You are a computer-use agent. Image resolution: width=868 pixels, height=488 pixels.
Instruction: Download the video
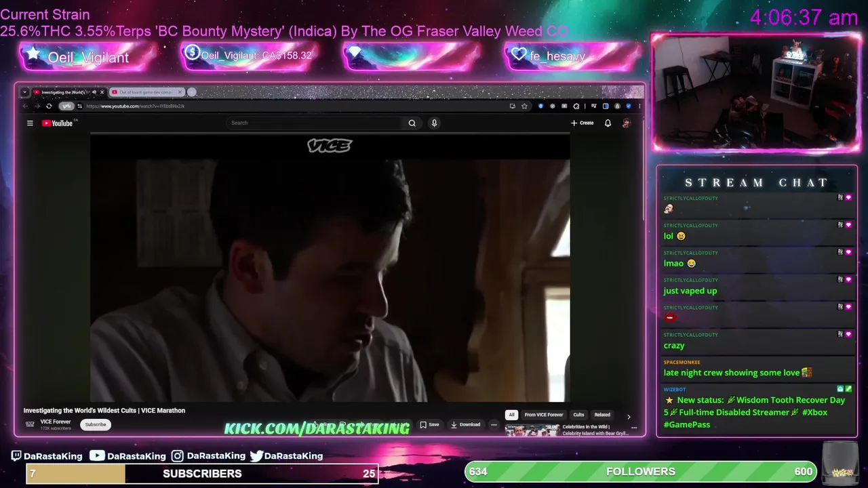pos(465,424)
